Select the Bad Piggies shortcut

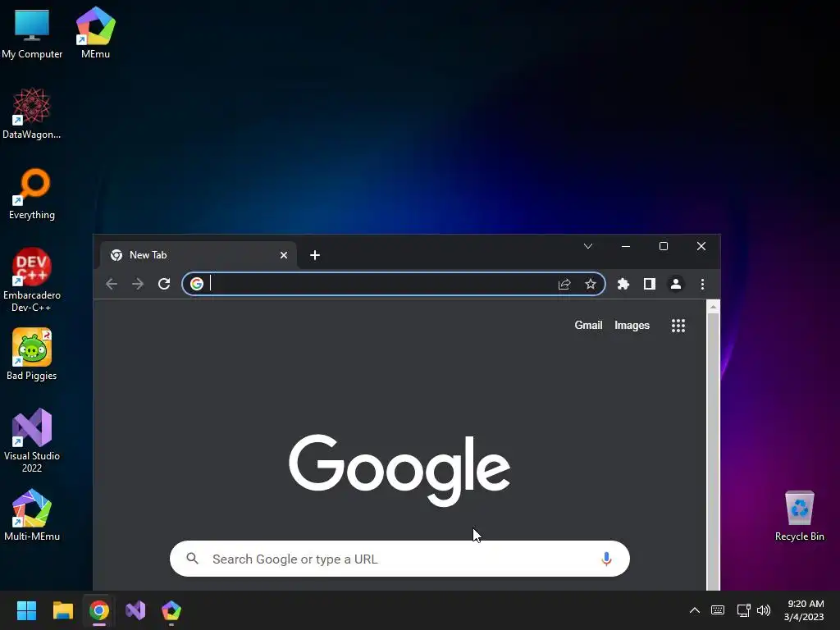point(32,354)
